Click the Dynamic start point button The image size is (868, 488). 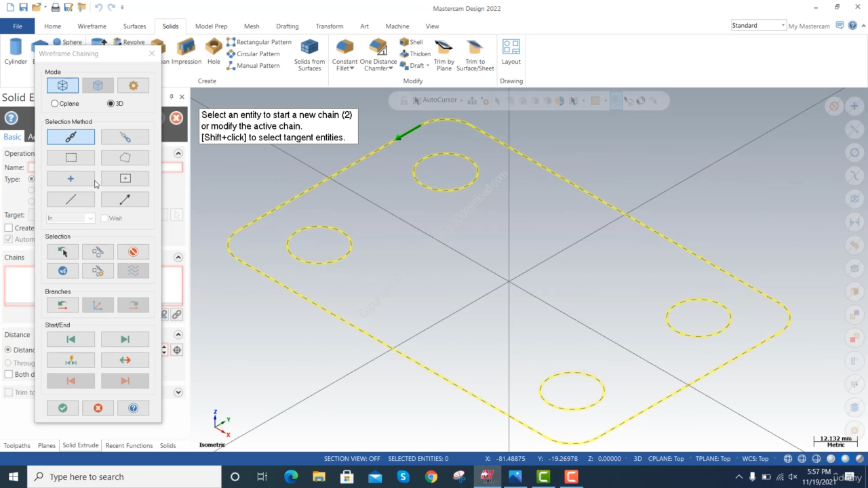tap(71, 360)
